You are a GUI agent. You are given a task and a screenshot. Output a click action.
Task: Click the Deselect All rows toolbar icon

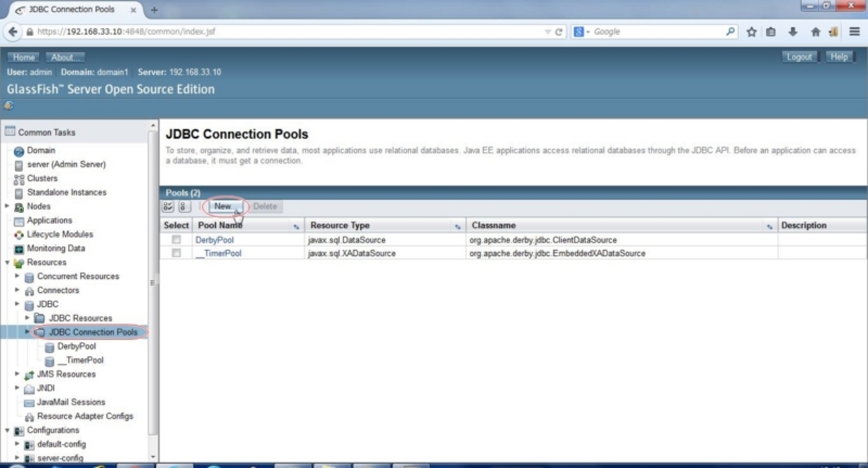coord(184,207)
